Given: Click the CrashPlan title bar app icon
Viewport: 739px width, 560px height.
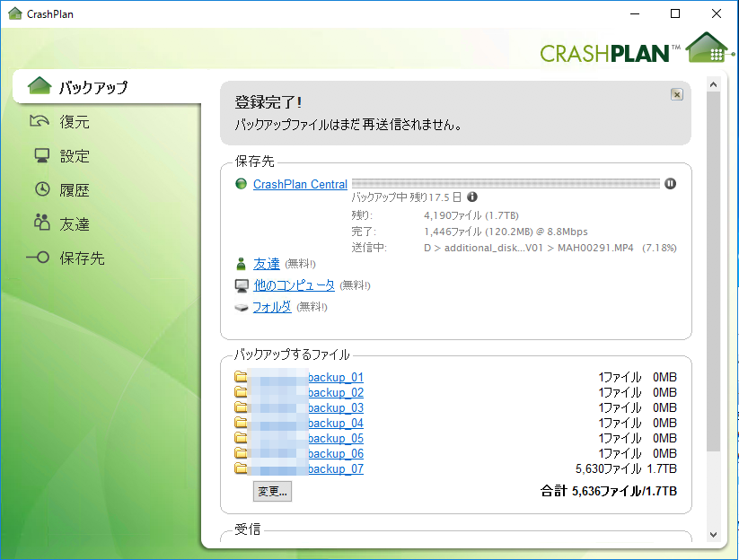Looking at the screenshot, I should [x=15, y=13].
